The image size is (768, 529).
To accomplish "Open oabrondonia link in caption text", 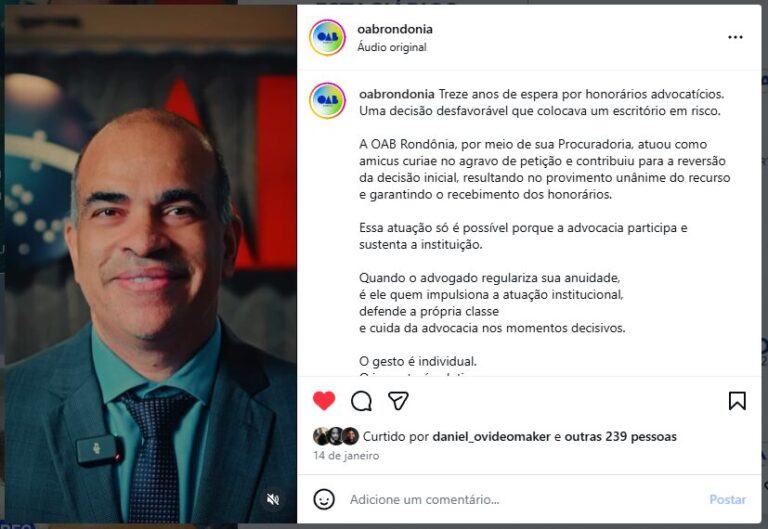I will point(397,94).
